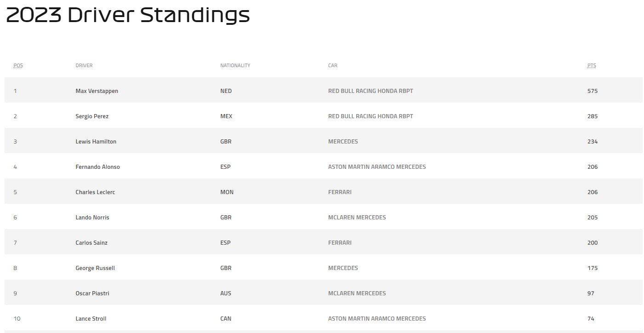Click the NATIONALITY column header
Image resolution: width=644 pixels, height=333 pixels.
coord(235,66)
